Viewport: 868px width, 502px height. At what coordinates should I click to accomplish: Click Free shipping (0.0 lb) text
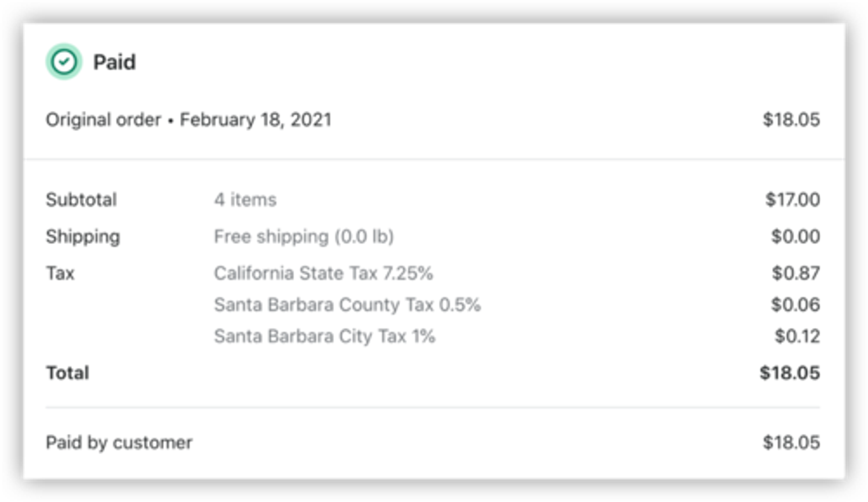pos(304,237)
